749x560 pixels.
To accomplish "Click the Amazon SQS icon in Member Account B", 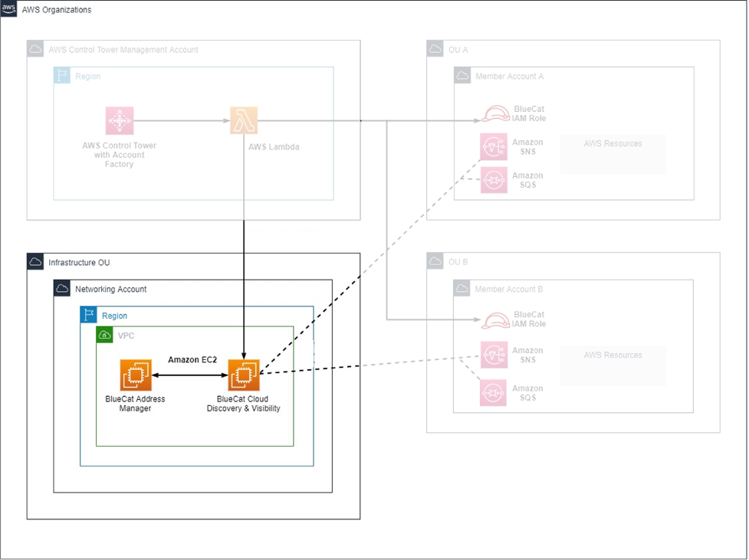I will (x=493, y=392).
